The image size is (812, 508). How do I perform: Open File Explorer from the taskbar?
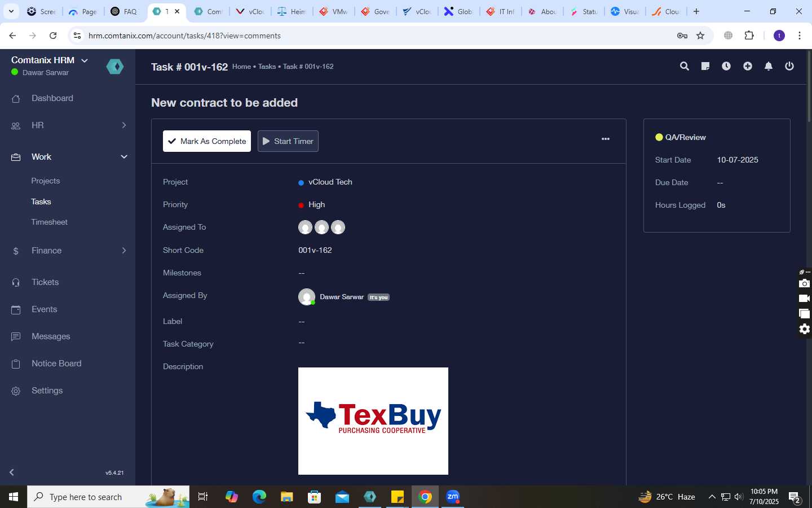pyautogui.click(x=287, y=497)
